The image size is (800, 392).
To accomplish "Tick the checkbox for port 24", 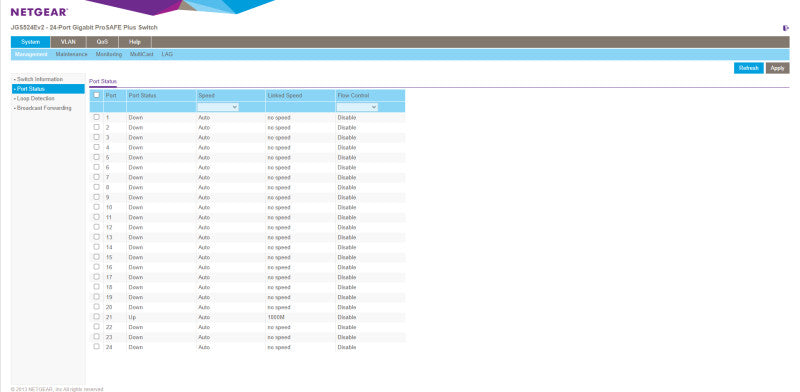I will pos(96,346).
